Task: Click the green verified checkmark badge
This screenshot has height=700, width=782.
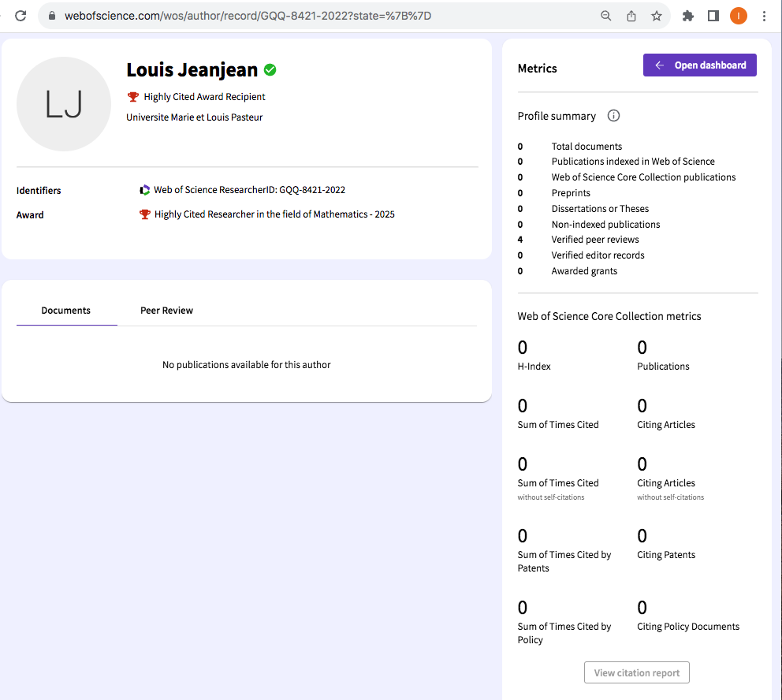Action: [270, 70]
